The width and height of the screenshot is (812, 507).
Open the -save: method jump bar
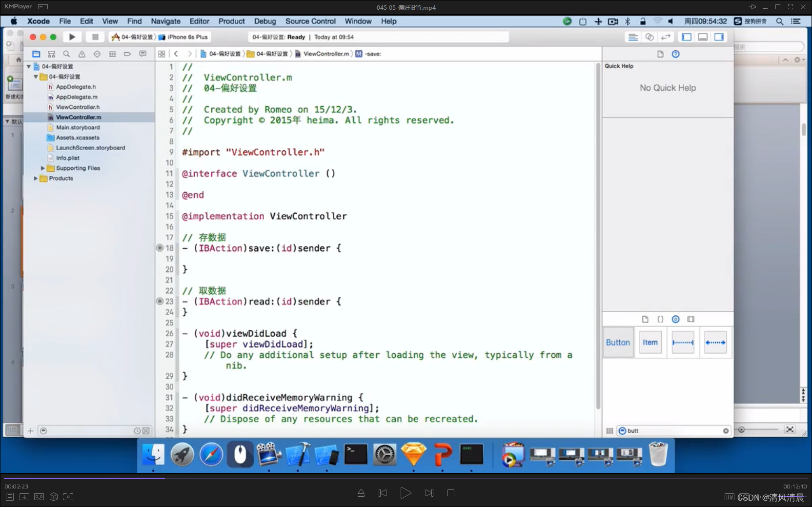coord(368,54)
